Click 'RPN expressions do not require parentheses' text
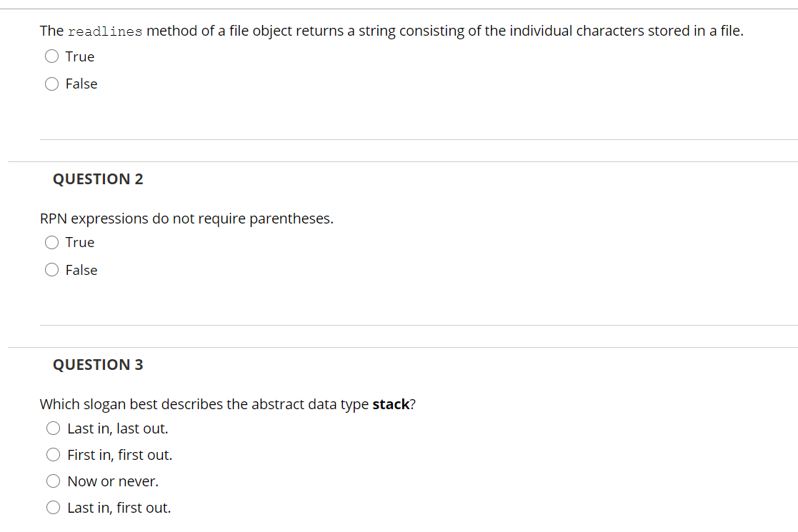Screen dimensions: 798x532 pos(186,219)
